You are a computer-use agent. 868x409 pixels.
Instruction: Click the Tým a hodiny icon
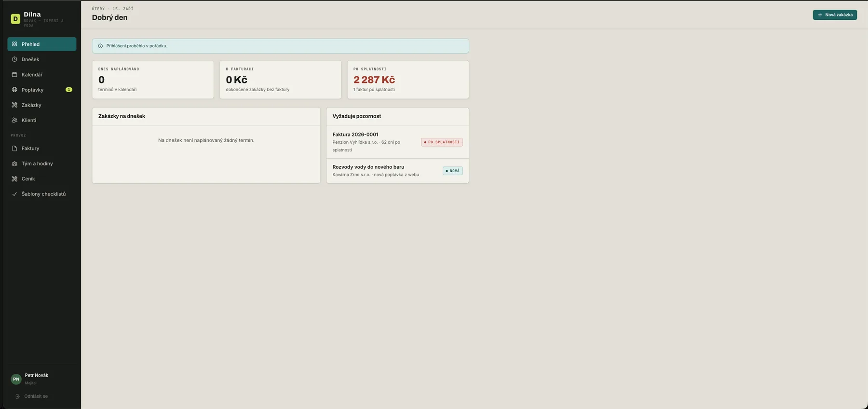click(x=14, y=164)
